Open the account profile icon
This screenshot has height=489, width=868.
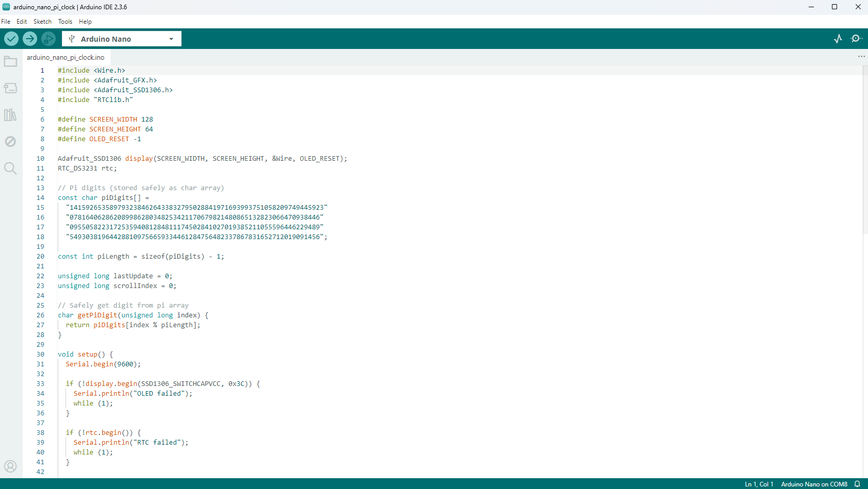coord(10,466)
